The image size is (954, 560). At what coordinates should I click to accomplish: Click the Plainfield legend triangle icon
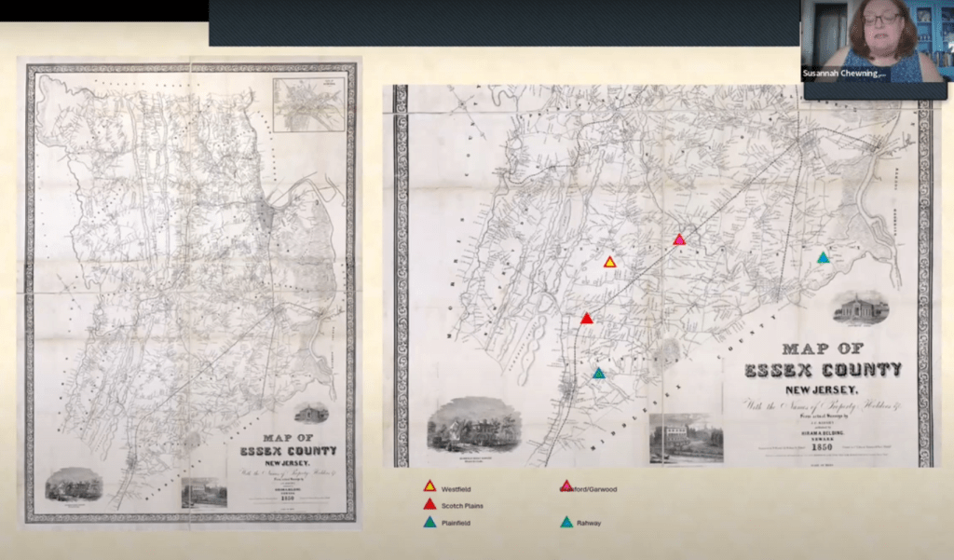coord(429,523)
